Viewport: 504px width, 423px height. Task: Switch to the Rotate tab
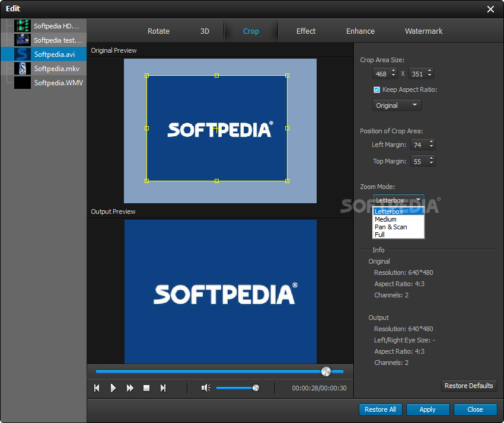pos(158,31)
